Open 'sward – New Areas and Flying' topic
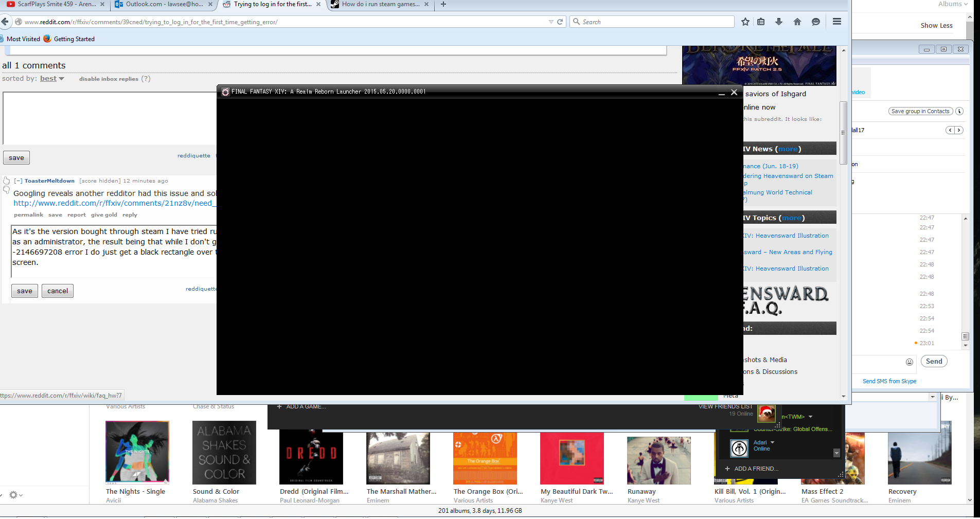Viewport: 980px width, 519px height. coord(788,252)
